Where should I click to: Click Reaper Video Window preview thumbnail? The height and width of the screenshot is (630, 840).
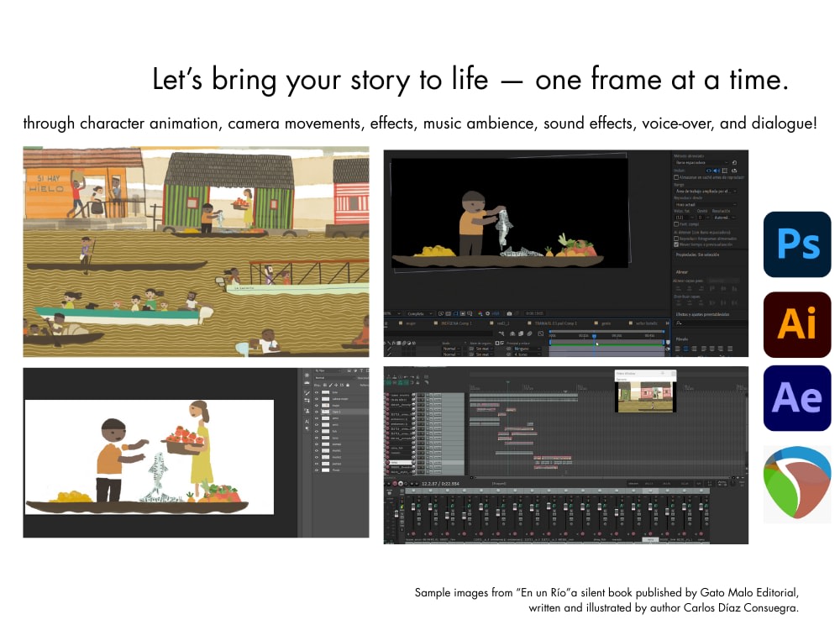pos(645,396)
